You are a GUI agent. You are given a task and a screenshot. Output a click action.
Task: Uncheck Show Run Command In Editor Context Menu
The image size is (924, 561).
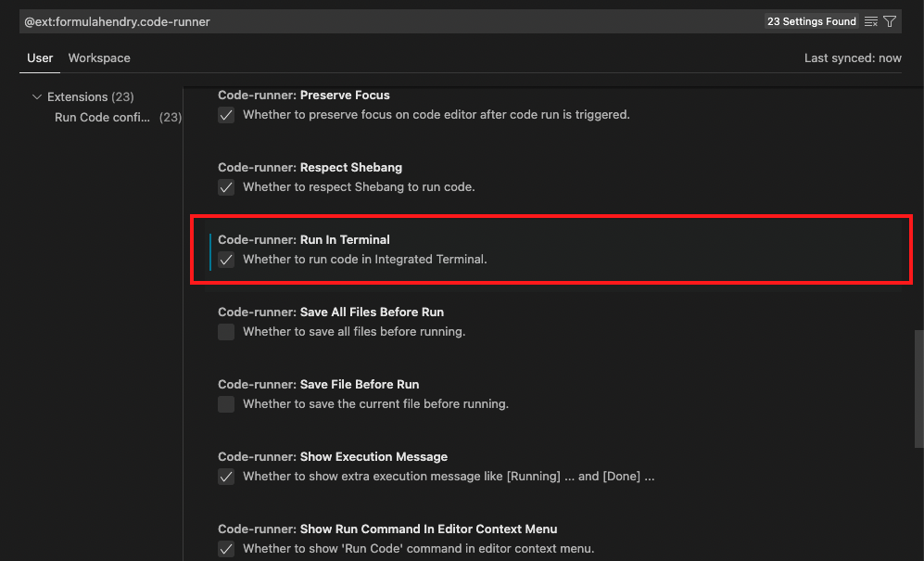(226, 549)
